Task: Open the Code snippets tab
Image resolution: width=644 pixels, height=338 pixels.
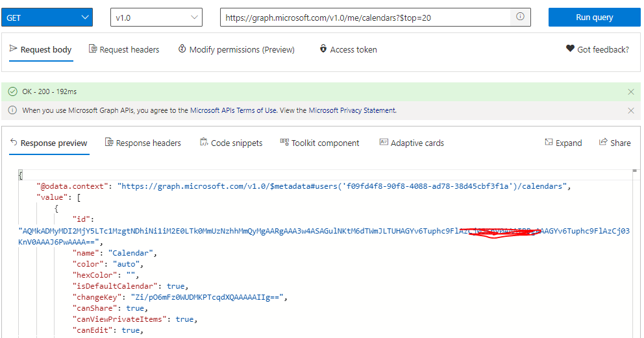Action: click(231, 143)
